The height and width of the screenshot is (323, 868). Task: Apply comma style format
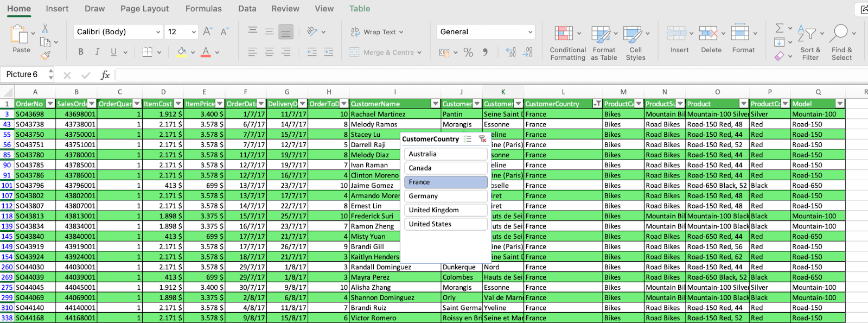tap(485, 52)
